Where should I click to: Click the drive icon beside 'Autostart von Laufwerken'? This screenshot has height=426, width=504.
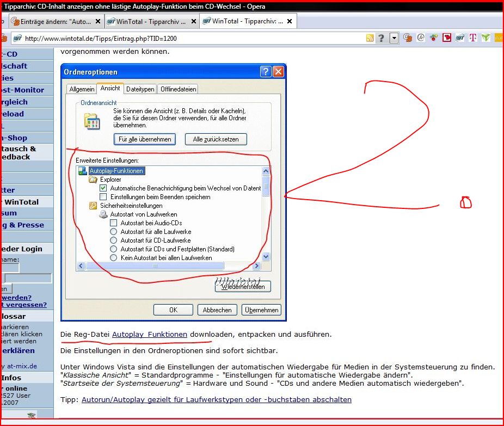click(x=103, y=214)
